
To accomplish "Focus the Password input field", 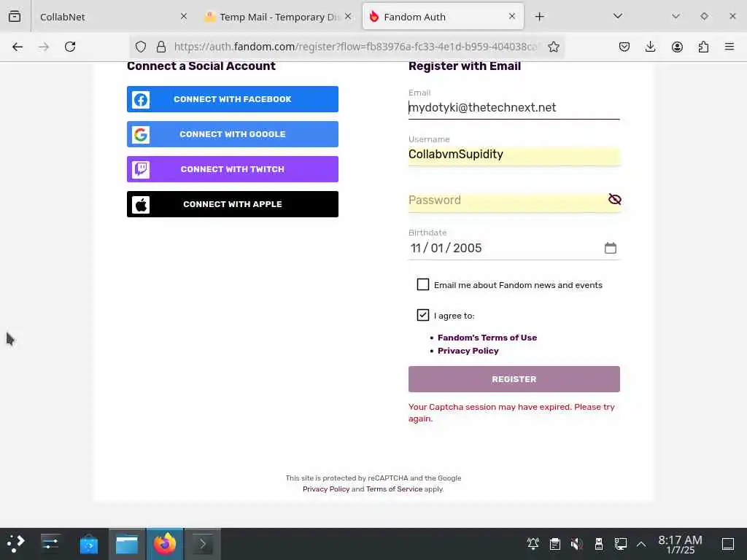I will click(x=507, y=200).
